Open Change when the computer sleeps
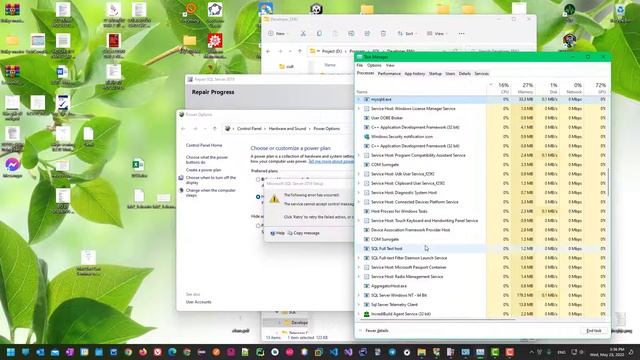 point(211,193)
